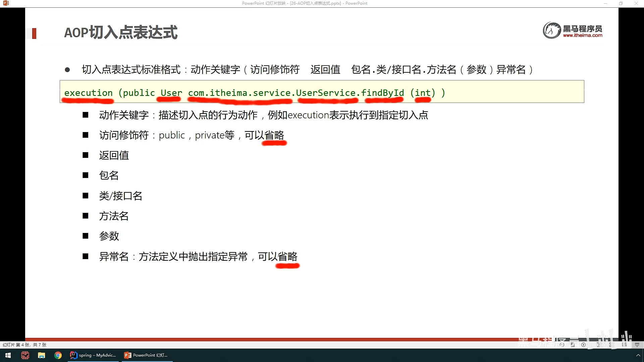Click the slide 4 of 7 indicator

coord(24,345)
